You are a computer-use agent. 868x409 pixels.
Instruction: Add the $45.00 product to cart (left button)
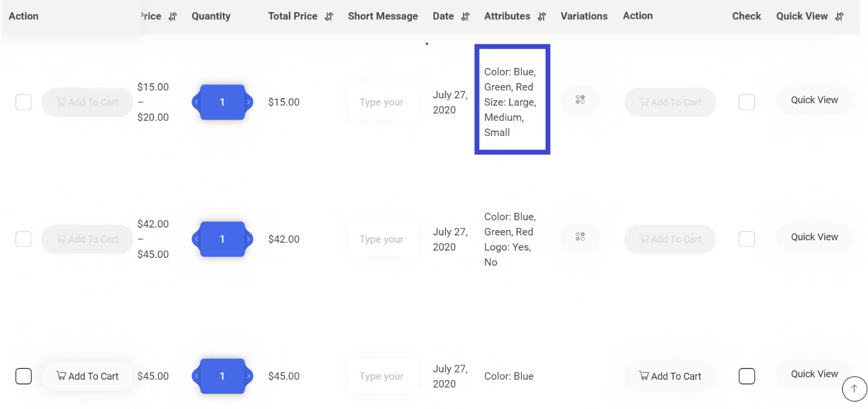(87, 376)
